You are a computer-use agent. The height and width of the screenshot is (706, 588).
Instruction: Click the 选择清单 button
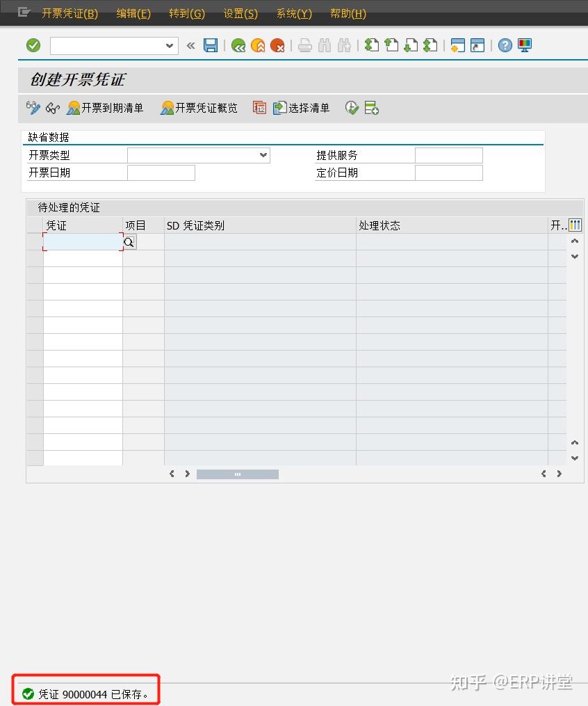tap(301, 108)
